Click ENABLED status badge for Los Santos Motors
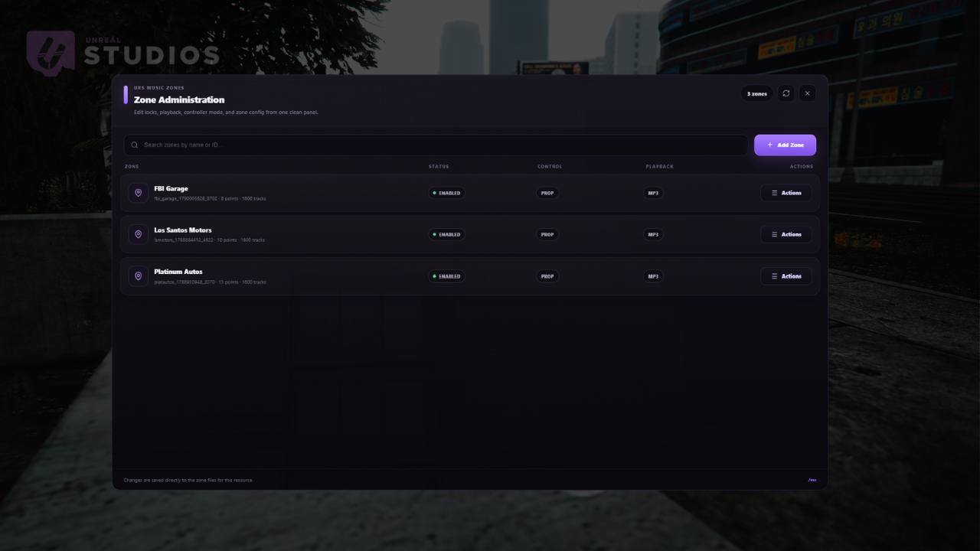 click(x=446, y=234)
